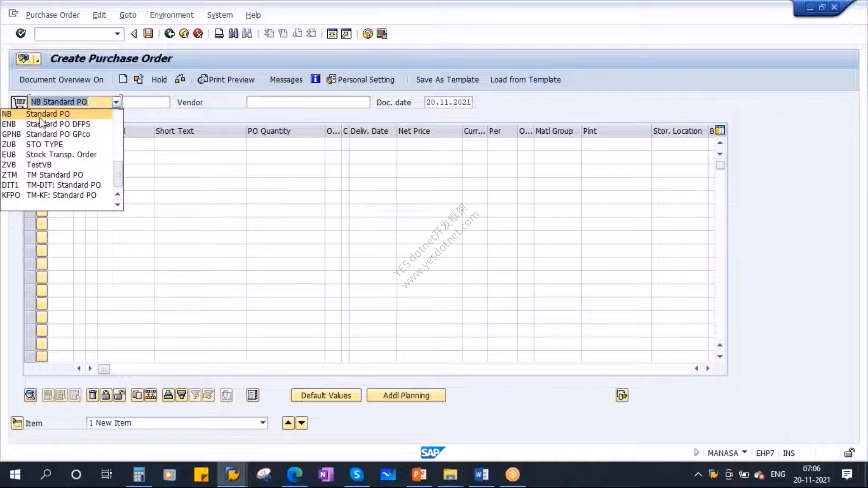Click the green checkmark Enter icon
This screenshot has width=868, height=488.
21,33
